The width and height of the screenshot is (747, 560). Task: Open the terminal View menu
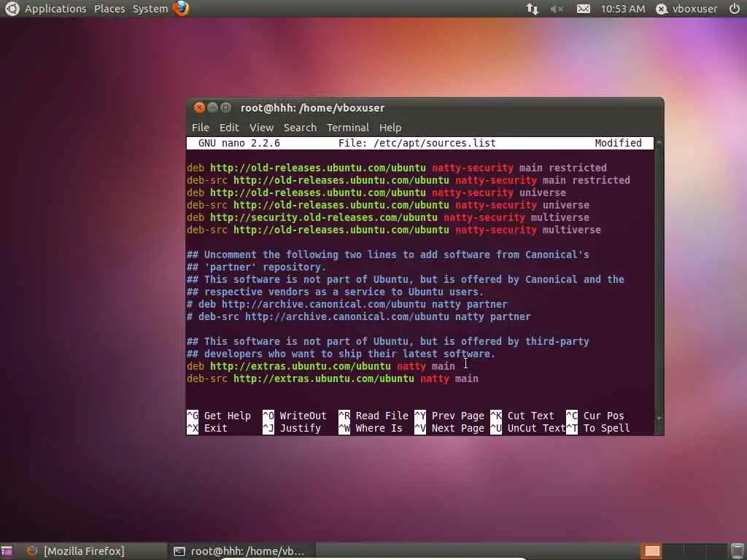click(262, 128)
